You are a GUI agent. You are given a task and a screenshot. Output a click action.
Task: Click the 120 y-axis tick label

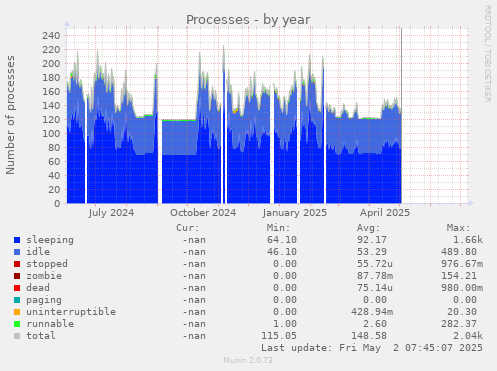(51, 119)
